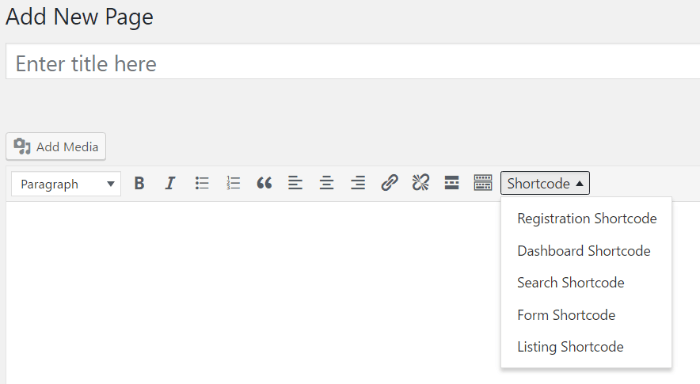Toggle bold formatting
Viewport: 700px width, 384px height.
coord(139,183)
